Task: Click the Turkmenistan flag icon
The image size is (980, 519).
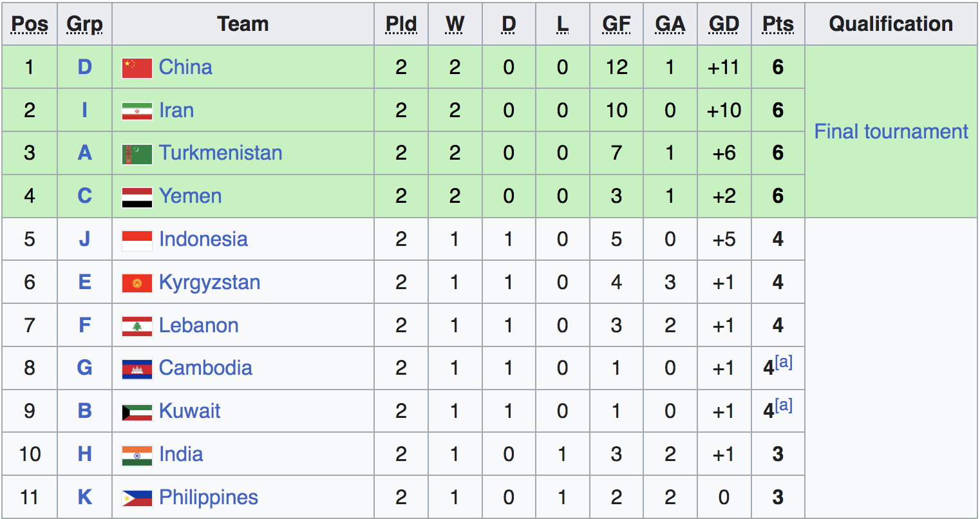Action: point(137,154)
